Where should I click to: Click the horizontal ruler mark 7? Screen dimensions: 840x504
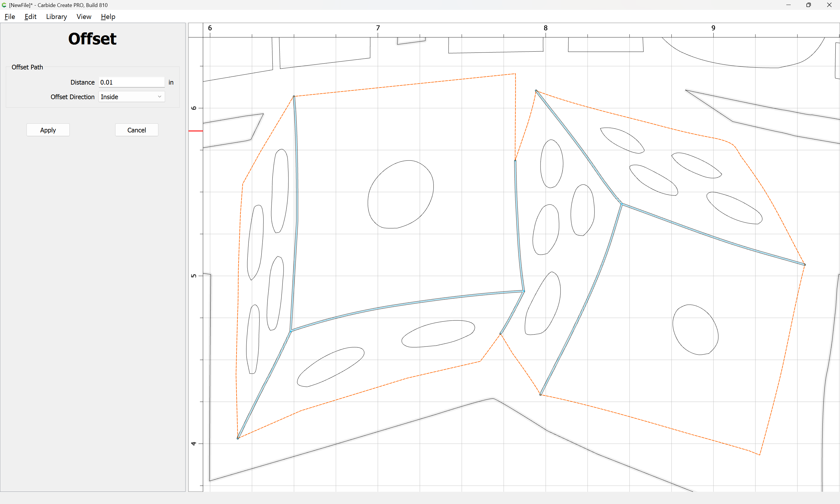pyautogui.click(x=378, y=28)
